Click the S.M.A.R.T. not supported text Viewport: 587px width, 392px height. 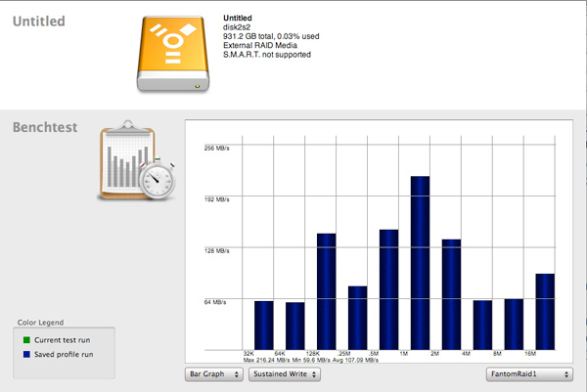click(x=267, y=55)
